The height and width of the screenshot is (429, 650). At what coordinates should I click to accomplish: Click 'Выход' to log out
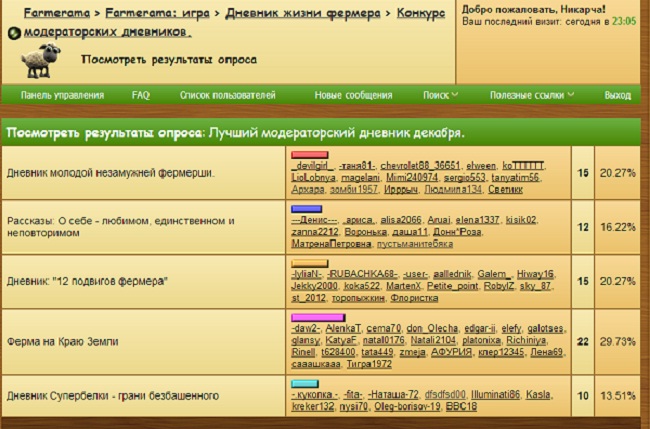tap(618, 95)
